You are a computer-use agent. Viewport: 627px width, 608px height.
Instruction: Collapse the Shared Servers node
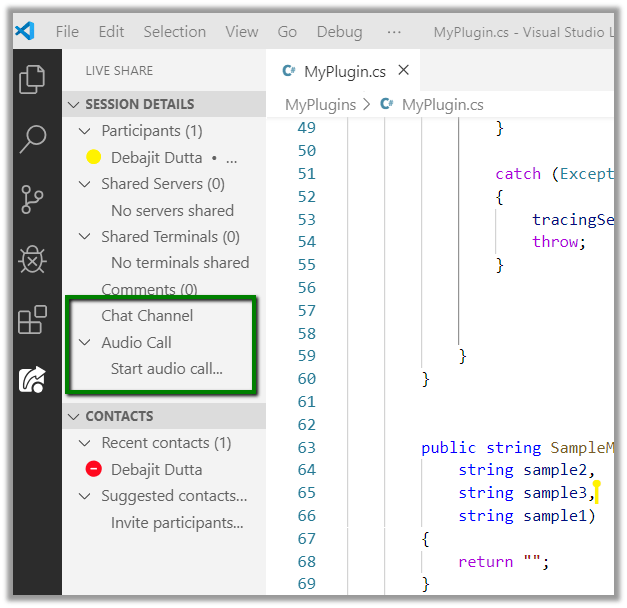tap(85, 184)
